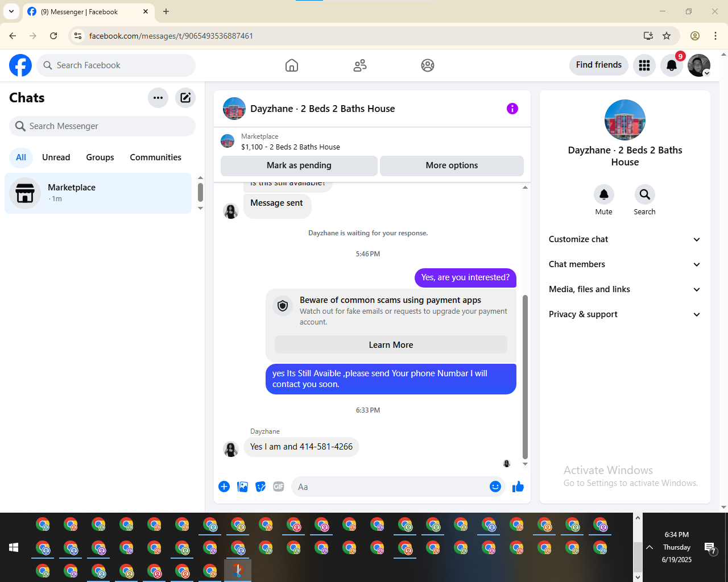Expand Media, files and links section
The width and height of the screenshot is (728, 582).
(x=625, y=289)
